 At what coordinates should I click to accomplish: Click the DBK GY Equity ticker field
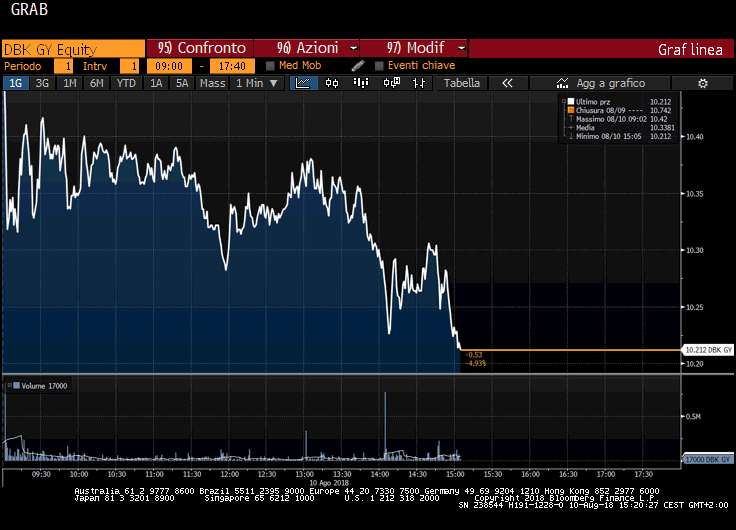73,49
